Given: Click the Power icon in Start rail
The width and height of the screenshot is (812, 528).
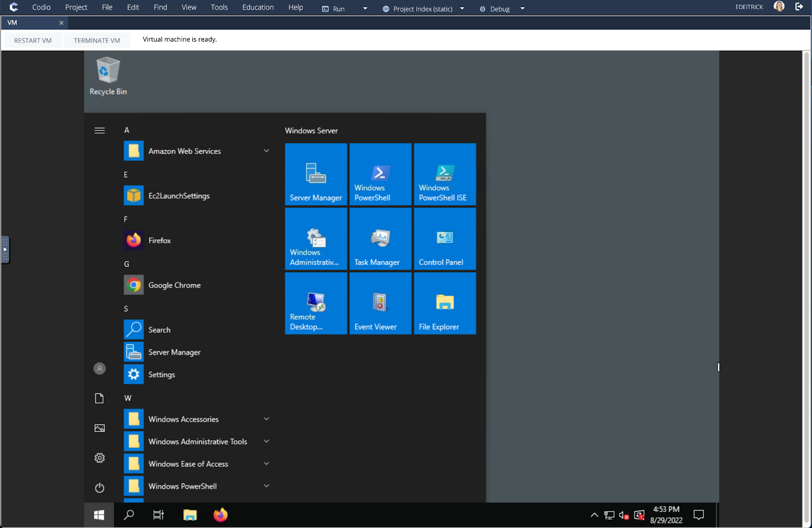Looking at the screenshot, I should pos(99,488).
